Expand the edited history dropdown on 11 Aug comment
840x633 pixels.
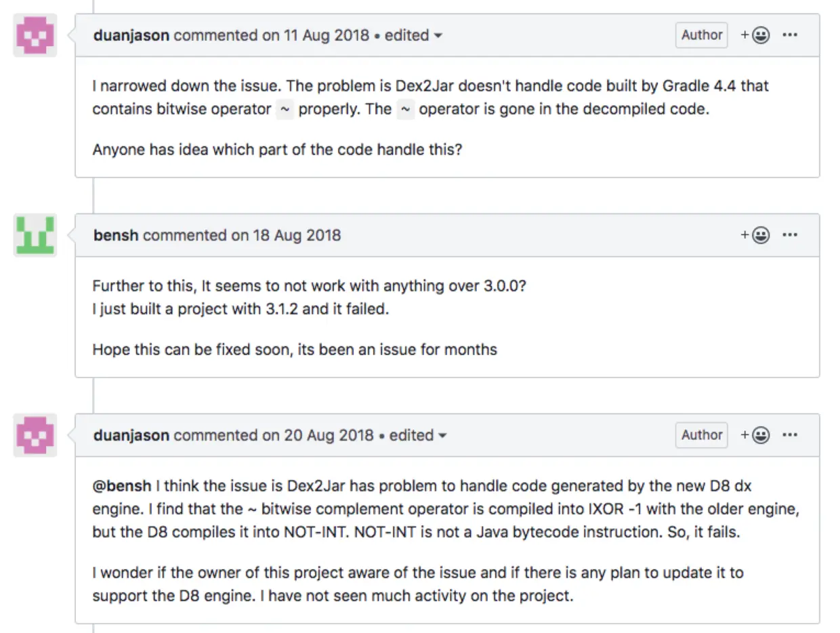[413, 35]
